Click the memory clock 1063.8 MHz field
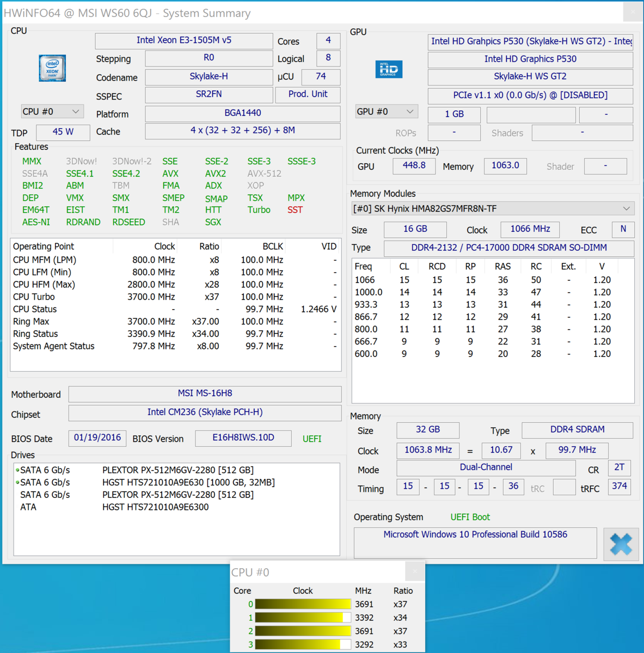This screenshot has height=653, width=644. click(428, 451)
